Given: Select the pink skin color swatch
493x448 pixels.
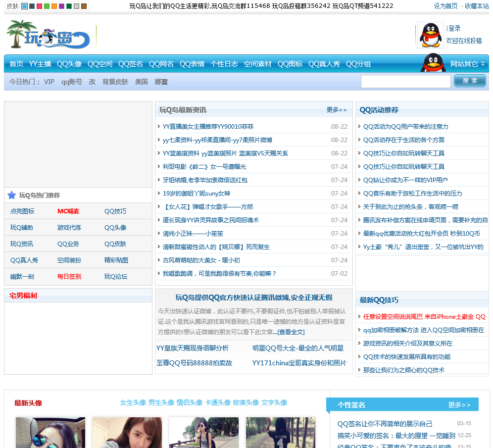Looking at the screenshot, I should click(39, 6).
